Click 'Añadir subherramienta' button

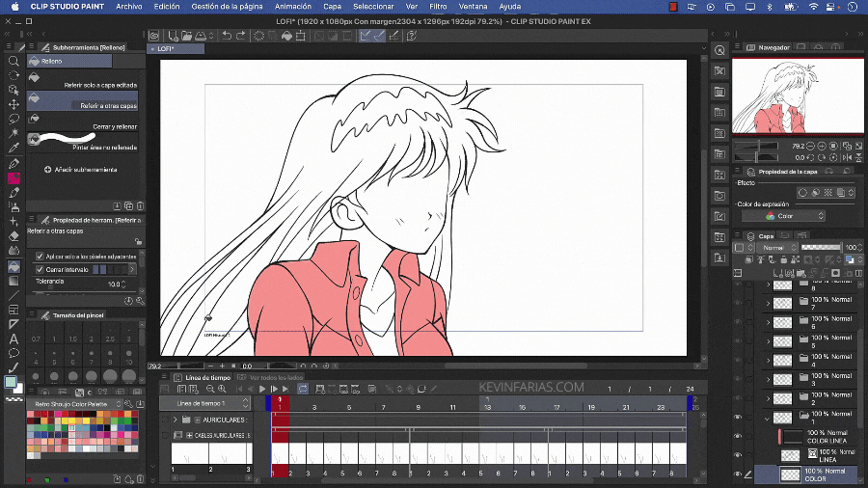tap(81, 169)
